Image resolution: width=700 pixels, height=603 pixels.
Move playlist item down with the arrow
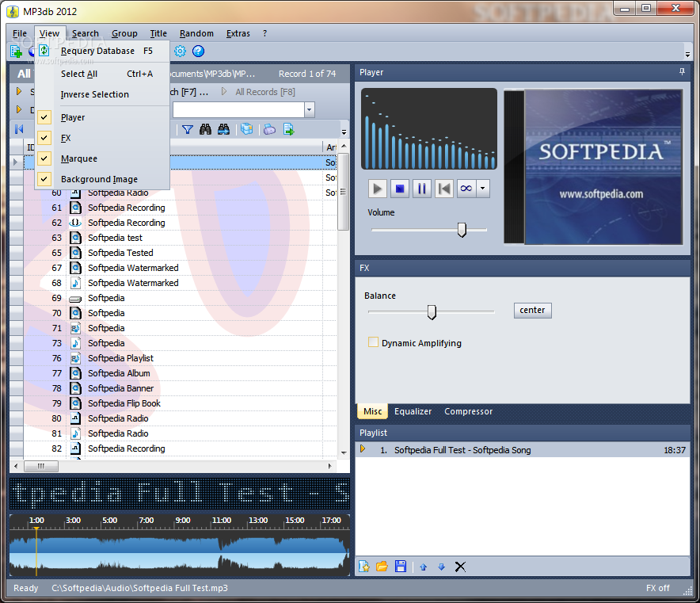[442, 567]
